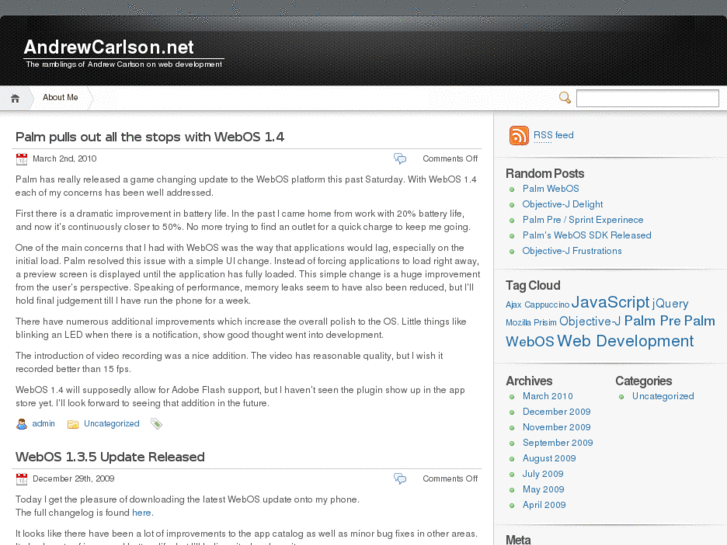Open the May 2009 archive
This screenshot has width=727, height=545.
point(543,489)
